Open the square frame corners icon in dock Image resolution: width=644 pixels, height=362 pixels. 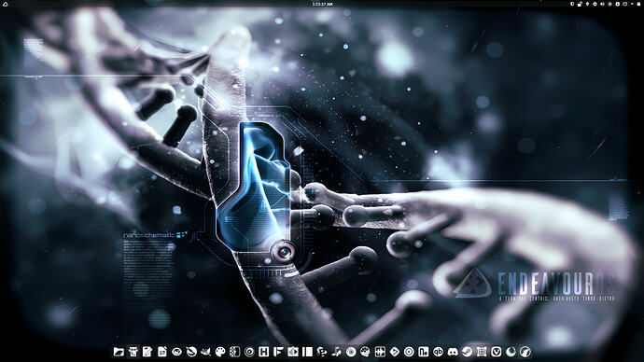(482, 352)
